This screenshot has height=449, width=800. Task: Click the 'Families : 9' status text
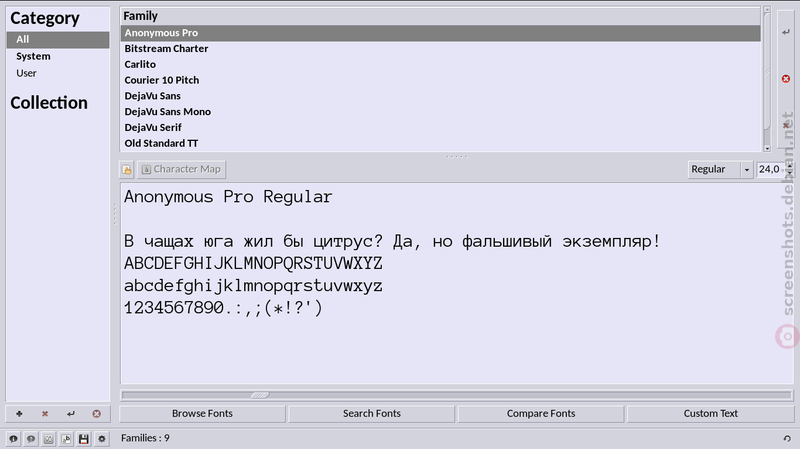coord(145,438)
